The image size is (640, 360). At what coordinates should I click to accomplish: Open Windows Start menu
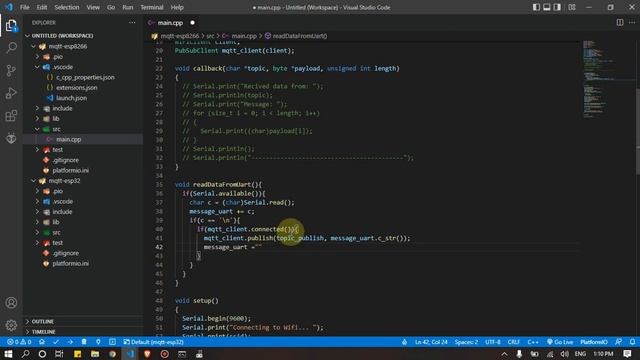pos(8,353)
